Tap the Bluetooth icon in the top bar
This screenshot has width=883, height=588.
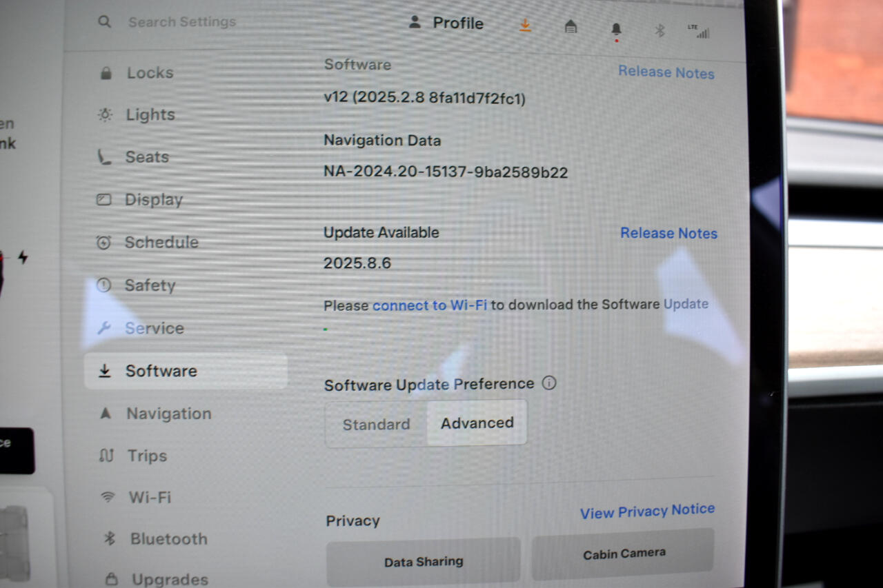[659, 30]
